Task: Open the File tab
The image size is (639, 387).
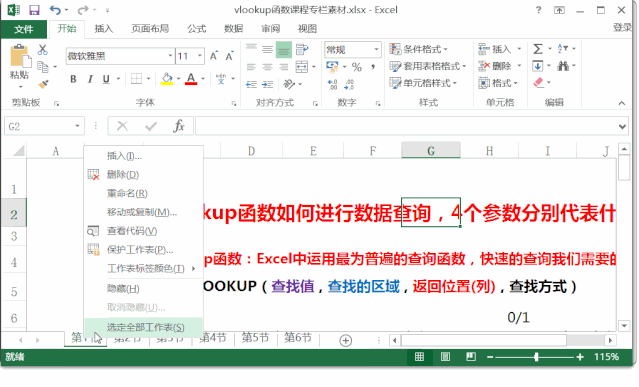Action: tap(24, 29)
